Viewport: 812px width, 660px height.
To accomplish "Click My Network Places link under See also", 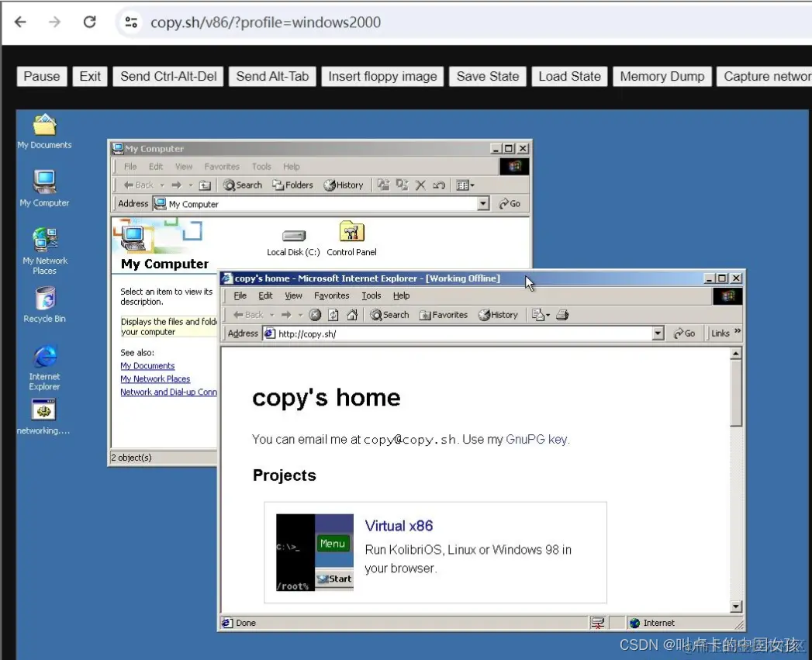I will click(155, 379).
